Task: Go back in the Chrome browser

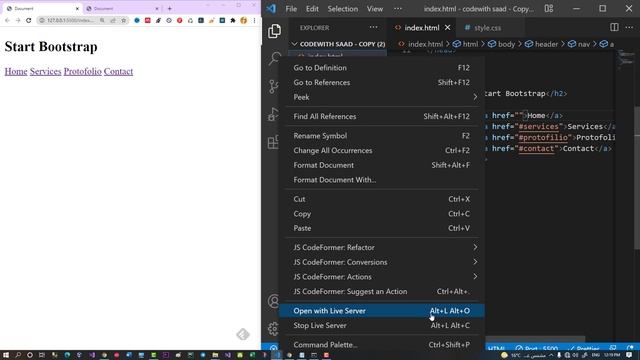Action: point(7,20)
